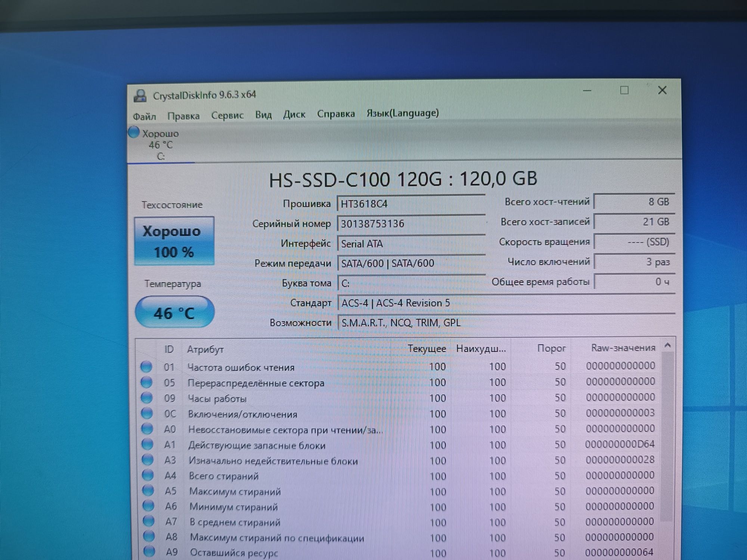Open the Язык(Language) menu

402,113
